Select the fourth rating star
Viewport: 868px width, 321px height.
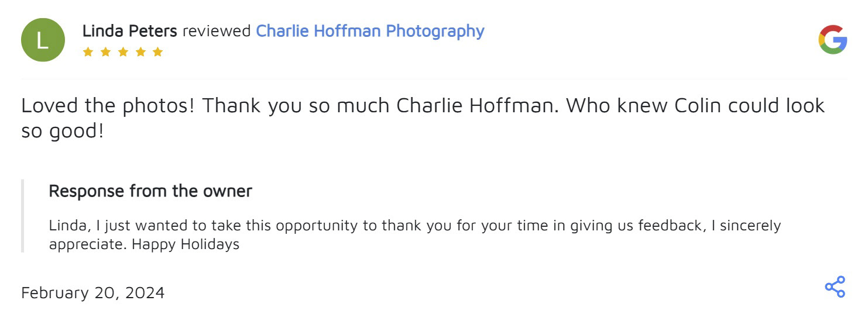coord(140,52)
